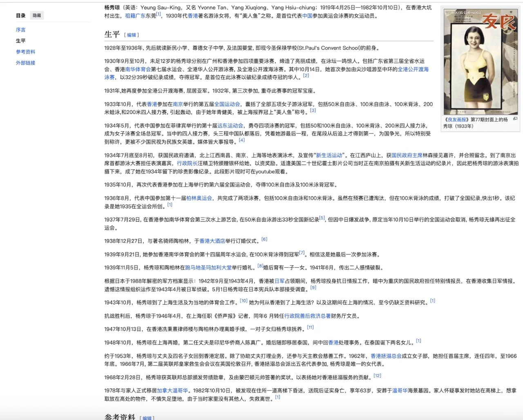
Task: Open the 香港拯溺总会 link
Action: [386, 356]
